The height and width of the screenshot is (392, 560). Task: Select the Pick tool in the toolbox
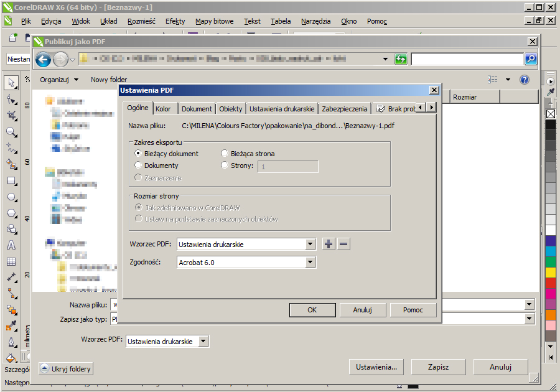point(11,83)
